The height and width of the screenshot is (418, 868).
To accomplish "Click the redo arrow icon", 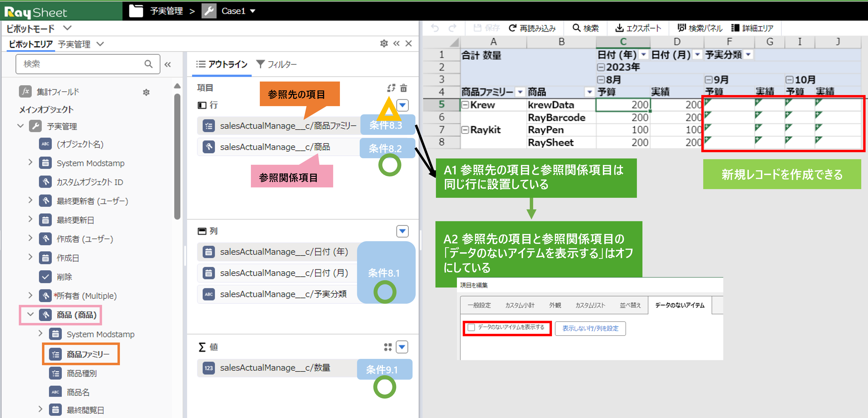I will 453,28.
